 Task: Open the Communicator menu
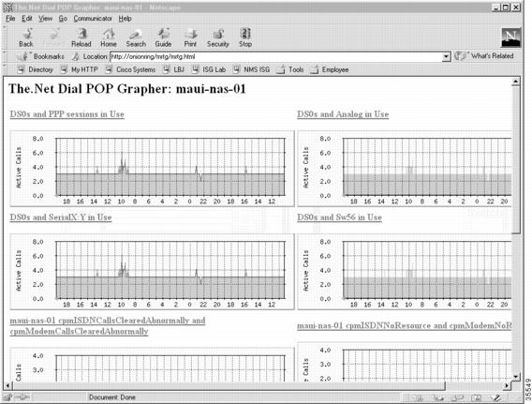pos(93,19)
